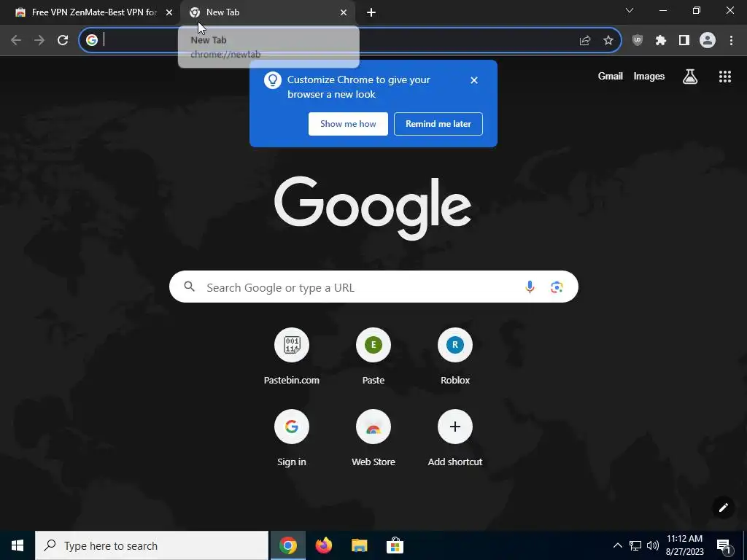Viewport: 747px width, 560px height.
Task: Bookmark this tab with the star icon
Action: (x=608, y=41)
